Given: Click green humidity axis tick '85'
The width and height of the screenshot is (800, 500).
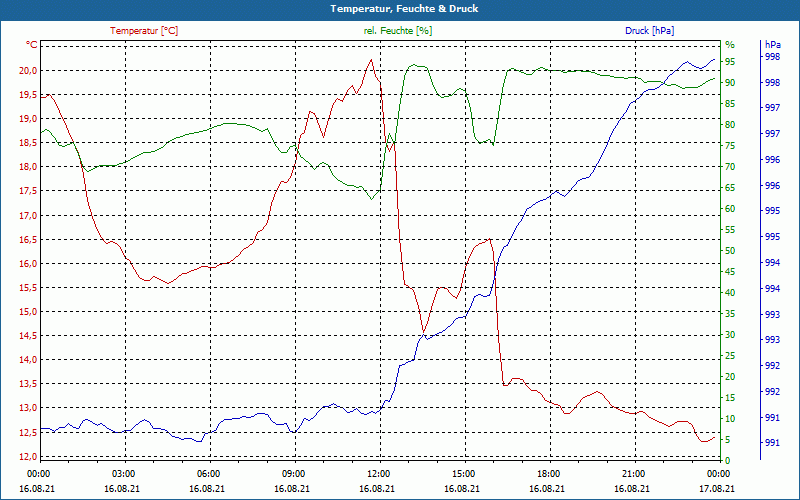Looking at the screenshot, I should click(x=730, y=104).
